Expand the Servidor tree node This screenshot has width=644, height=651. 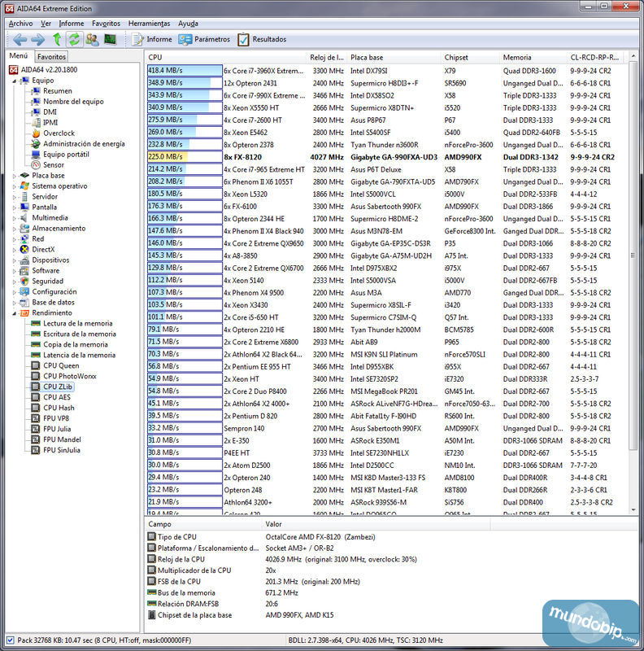coord(15,197)
